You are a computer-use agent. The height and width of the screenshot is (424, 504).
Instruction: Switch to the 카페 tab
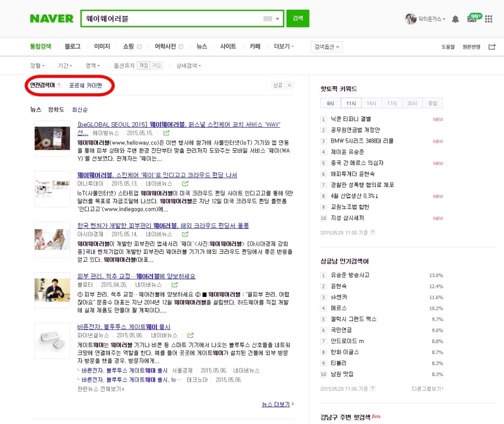[255, 46]
